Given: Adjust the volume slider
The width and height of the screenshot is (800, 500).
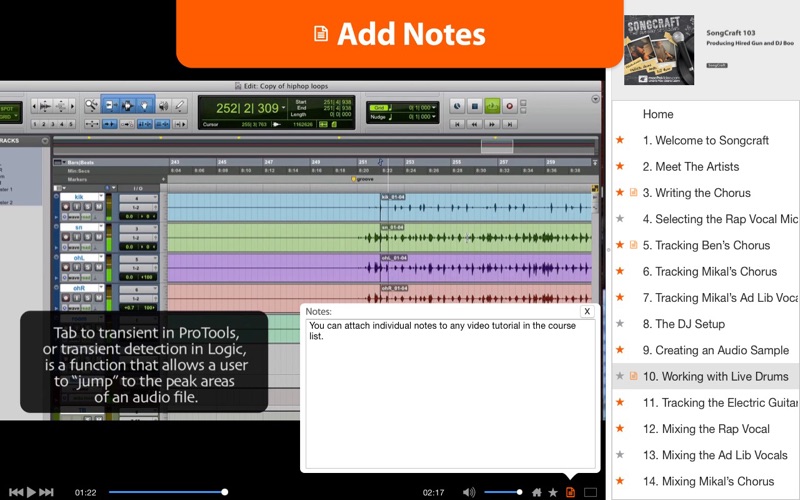Looking at the screenshot, I should [503, 492].
